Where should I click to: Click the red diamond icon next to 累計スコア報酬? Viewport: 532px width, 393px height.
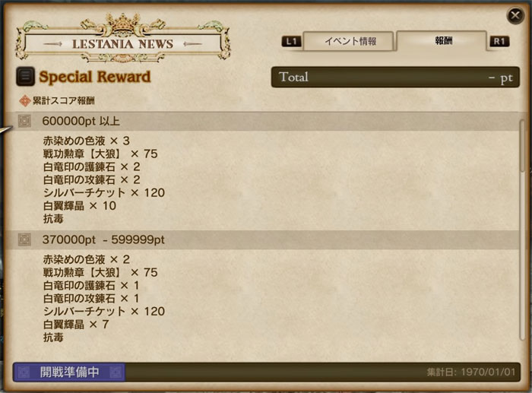click(24, 101)
